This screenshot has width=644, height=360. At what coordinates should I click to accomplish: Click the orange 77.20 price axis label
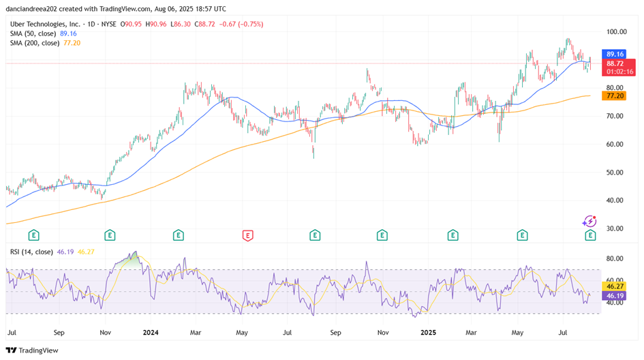click(x=615, y=96)
